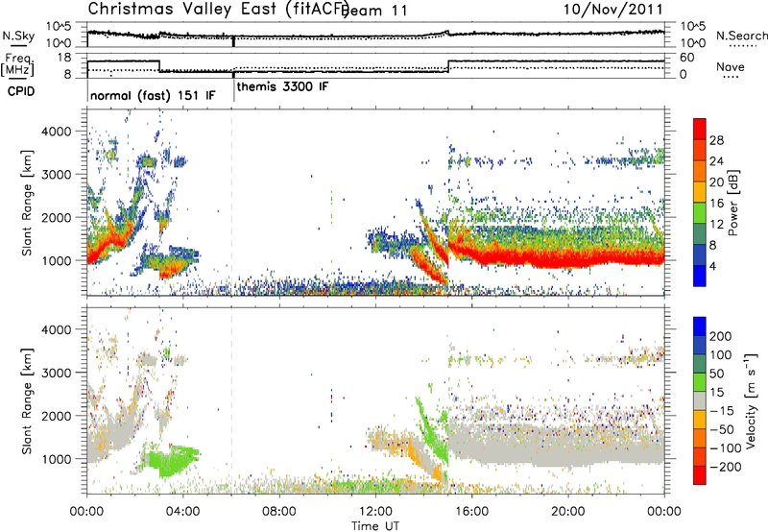Viewport: 768px width, 532px height.
Task: Click the '60' value on Nave axis
Action: click(686, 58)
